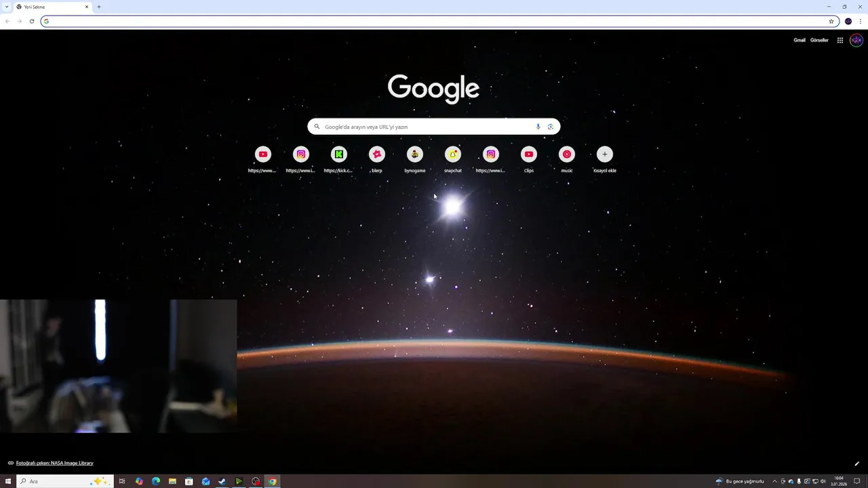Open the Clips YouTube shortcut

[529, 155]
